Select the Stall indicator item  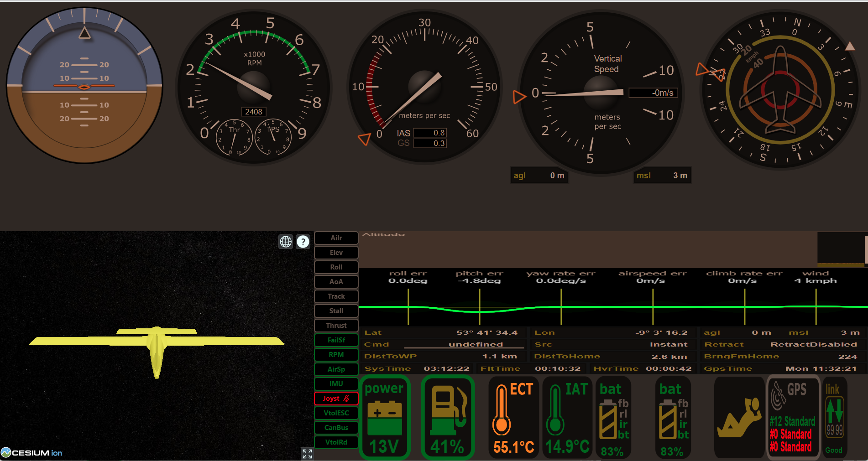pyautogui.click(x=336, y=311)
